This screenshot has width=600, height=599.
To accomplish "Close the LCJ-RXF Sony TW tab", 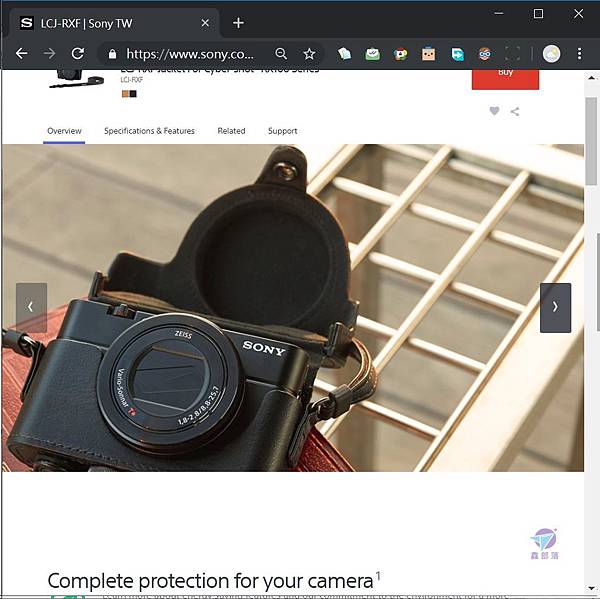I will [x=205, y=23].
